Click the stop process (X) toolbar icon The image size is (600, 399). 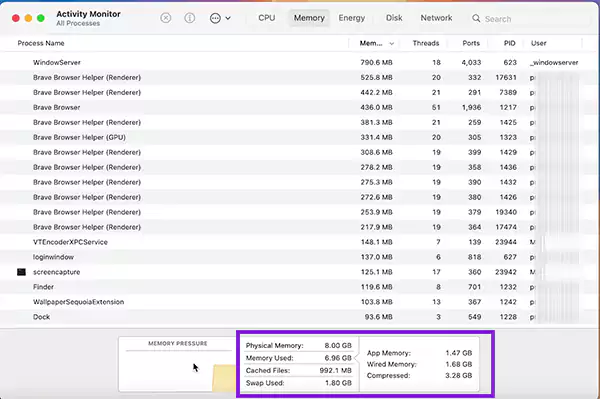[x=166, y=18]
